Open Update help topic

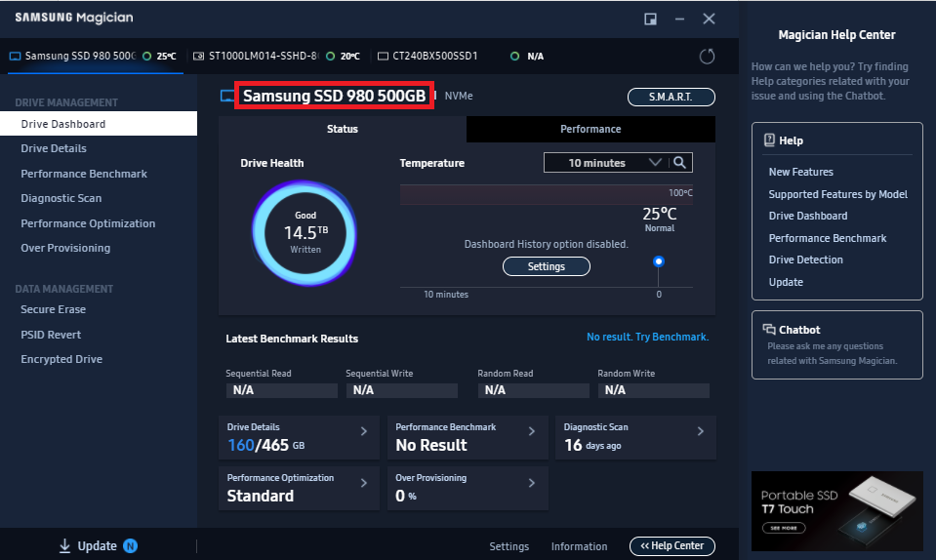tap(786, 282)
